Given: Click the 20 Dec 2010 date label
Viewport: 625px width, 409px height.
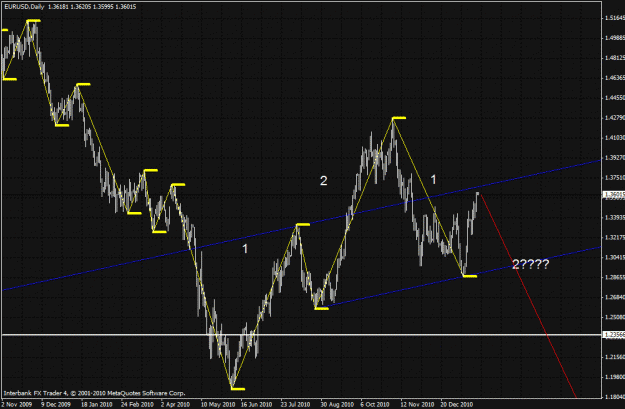Looking at the screenshot, I should (457, 404).
